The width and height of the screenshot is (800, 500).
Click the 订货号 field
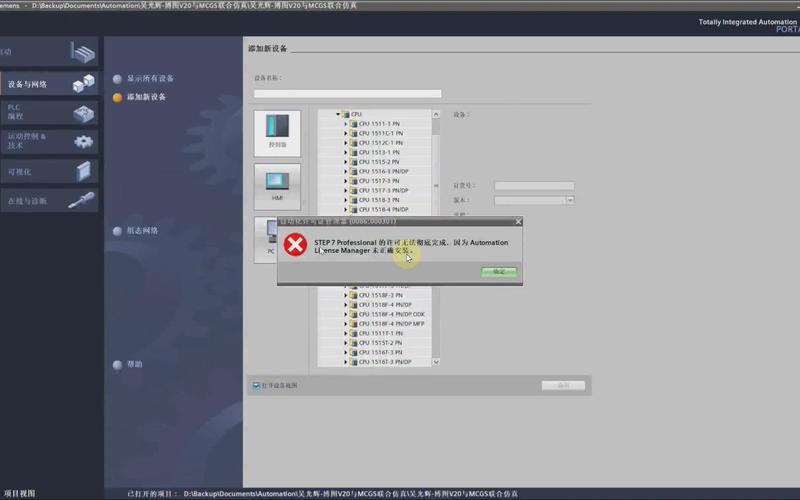click(x=534, y=186)
